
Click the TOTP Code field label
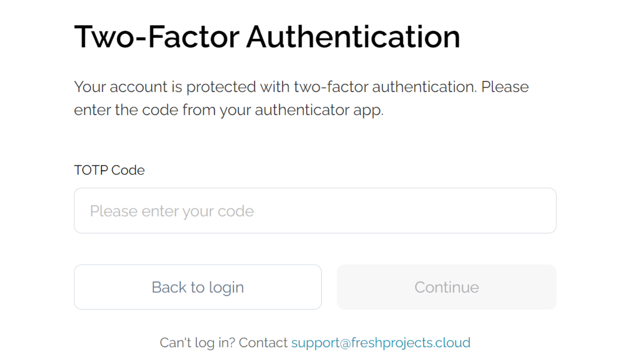(x=109, y=170)
